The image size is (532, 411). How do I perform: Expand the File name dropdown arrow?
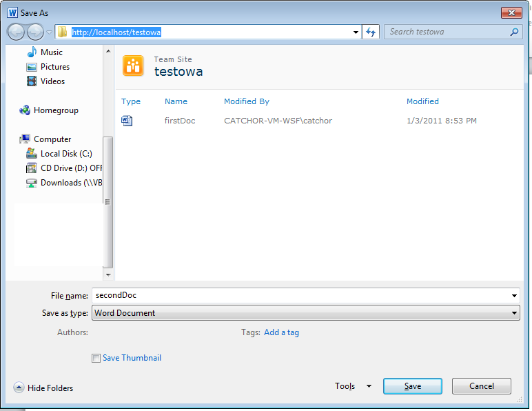point(514,296)
